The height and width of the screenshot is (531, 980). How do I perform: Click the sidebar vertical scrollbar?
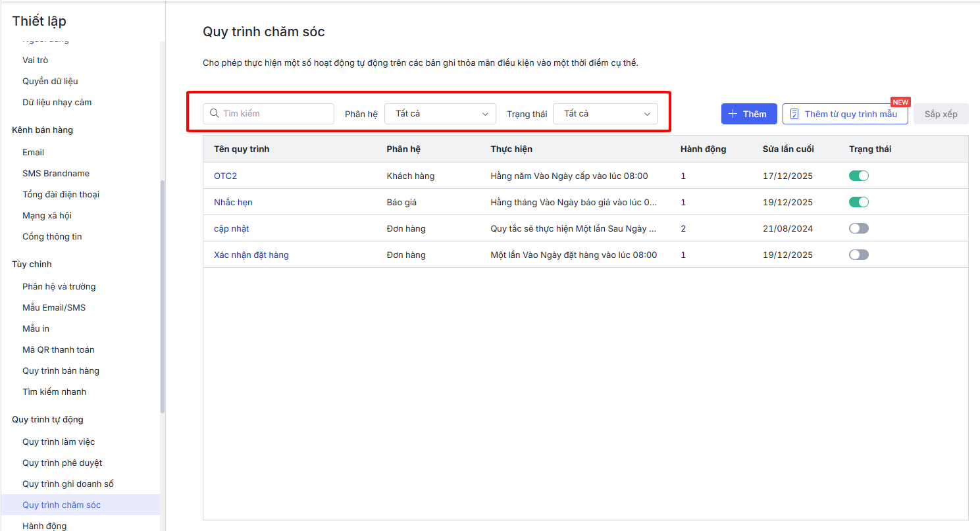(x=163, y=296)
